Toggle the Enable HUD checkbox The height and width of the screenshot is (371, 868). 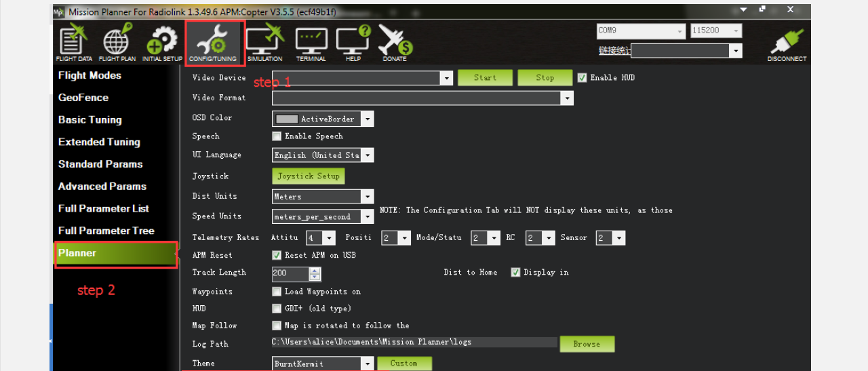tap(582, 78)
